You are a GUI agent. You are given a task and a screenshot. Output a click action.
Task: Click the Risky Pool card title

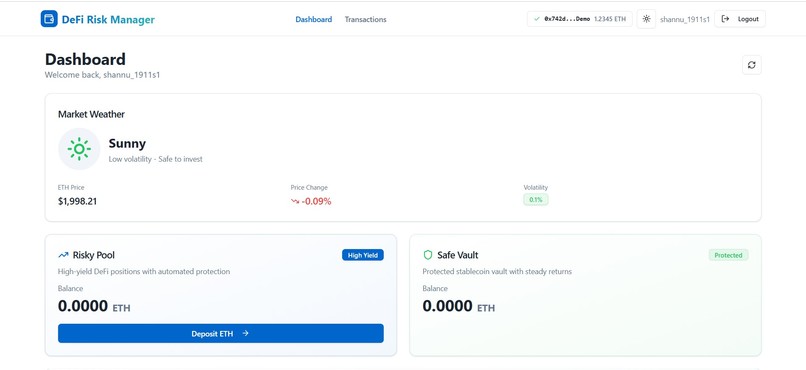click(x=94, y=255)
